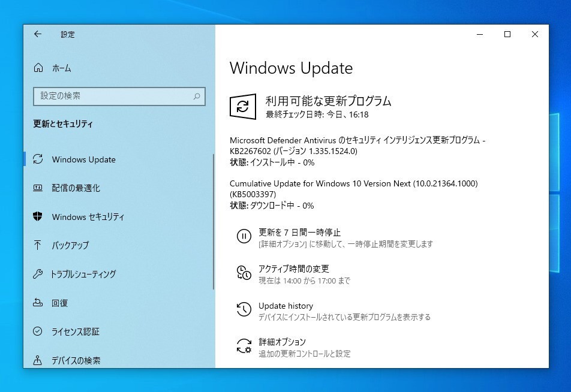Click 利用可能な更新プログラム heading
This screenshot has width=571, height=392.
pos(328,101)
